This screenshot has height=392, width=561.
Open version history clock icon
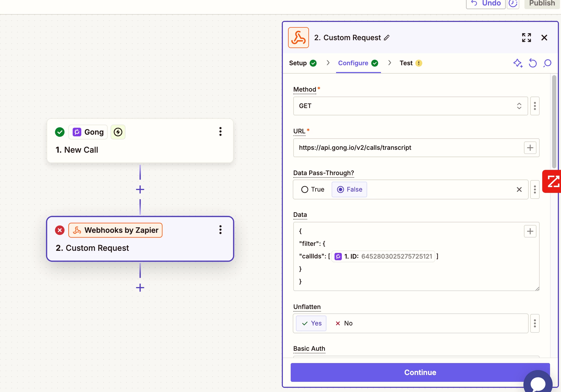513,3
